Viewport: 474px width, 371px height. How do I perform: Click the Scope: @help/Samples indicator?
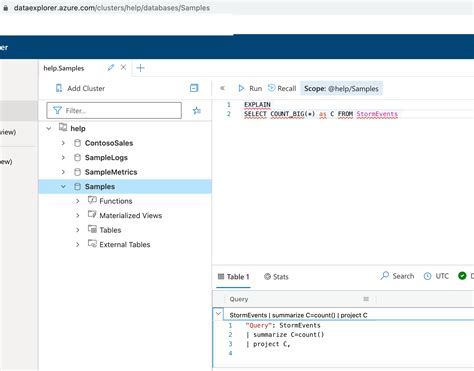click(x=341, y=89)
